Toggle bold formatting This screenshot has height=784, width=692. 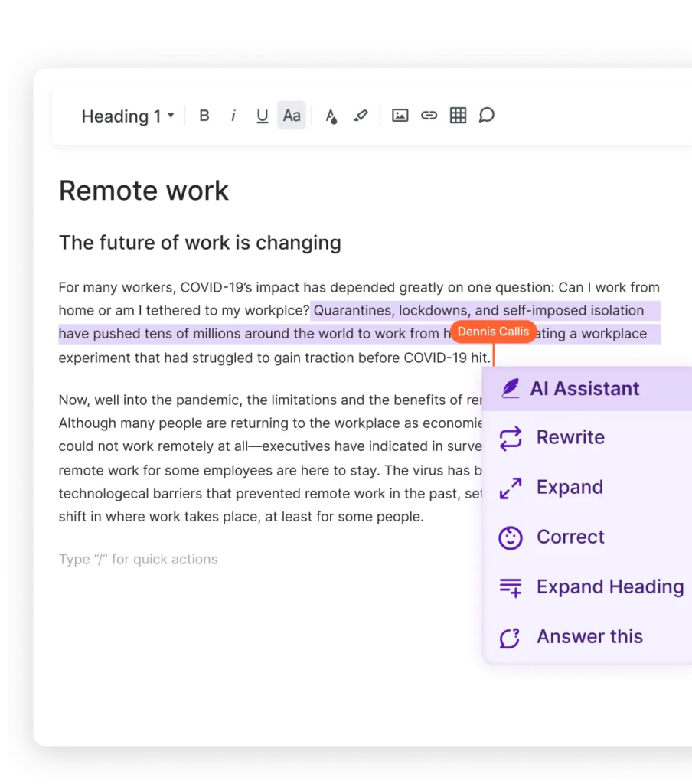point(204,116)
